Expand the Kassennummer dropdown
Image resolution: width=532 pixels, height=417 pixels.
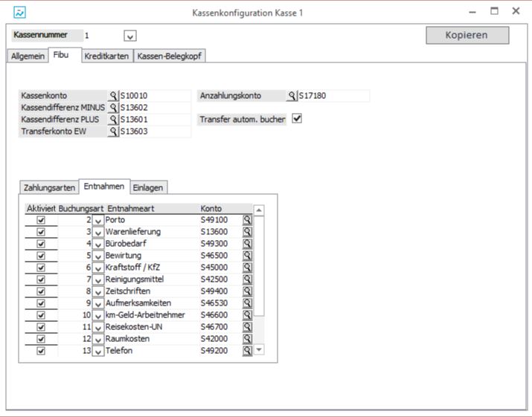[x=130, y=36]
